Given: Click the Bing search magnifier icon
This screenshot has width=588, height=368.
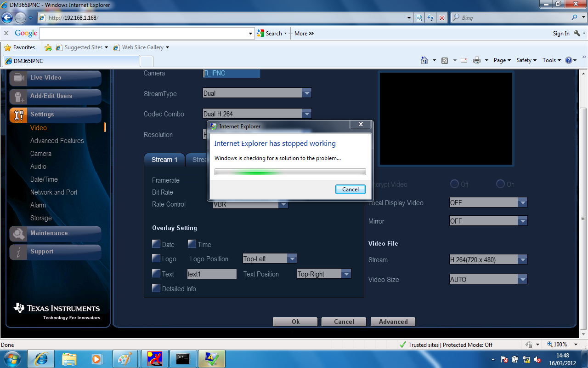Looking at the screenshot, I should (x=575, y=17).
